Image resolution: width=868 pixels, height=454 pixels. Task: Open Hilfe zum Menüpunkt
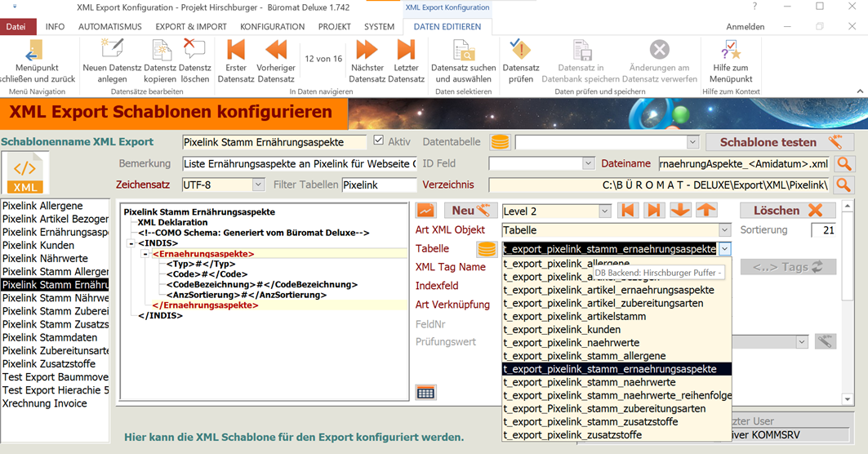pyautogui.click(x=731, y=50)
